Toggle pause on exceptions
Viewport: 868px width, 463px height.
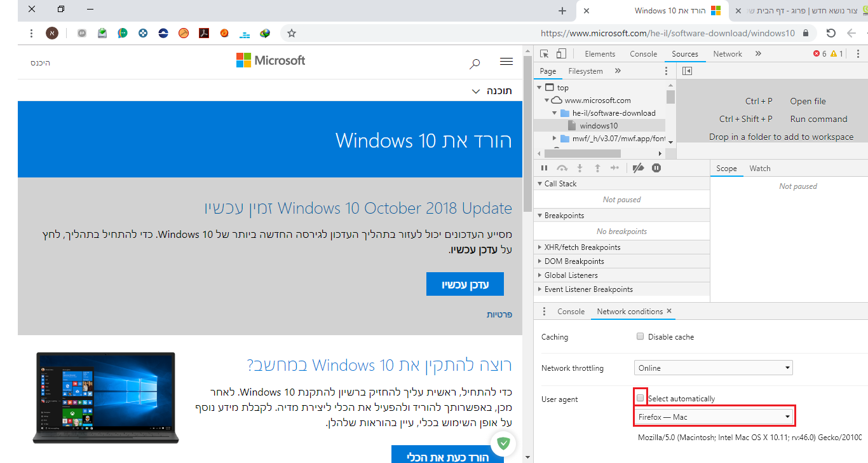[x=656, y=168]
